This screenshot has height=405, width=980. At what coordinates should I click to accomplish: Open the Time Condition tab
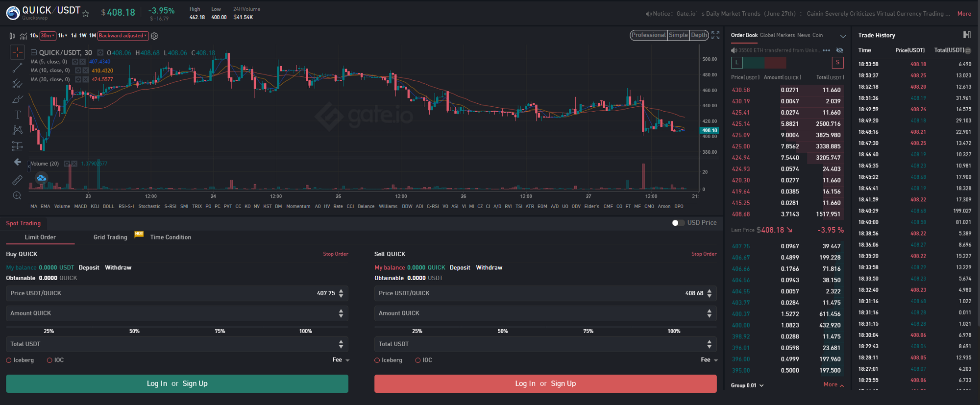click(171, 237)
